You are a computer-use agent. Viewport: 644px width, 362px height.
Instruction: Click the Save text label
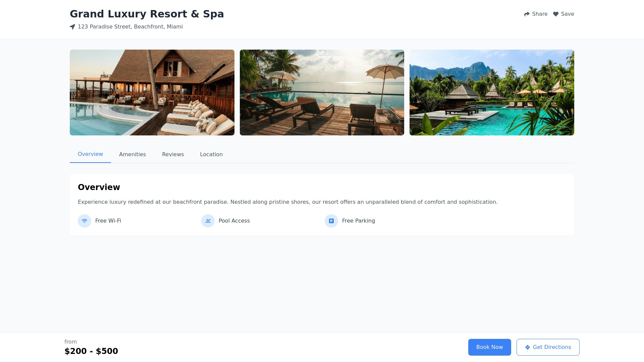click(x=568, y=14)
